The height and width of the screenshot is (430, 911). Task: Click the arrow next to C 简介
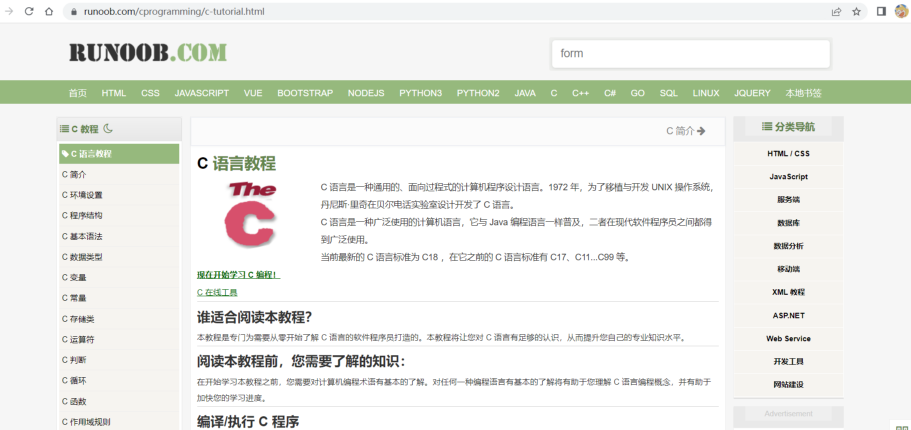pyautogui.click(x=701, y=131)
